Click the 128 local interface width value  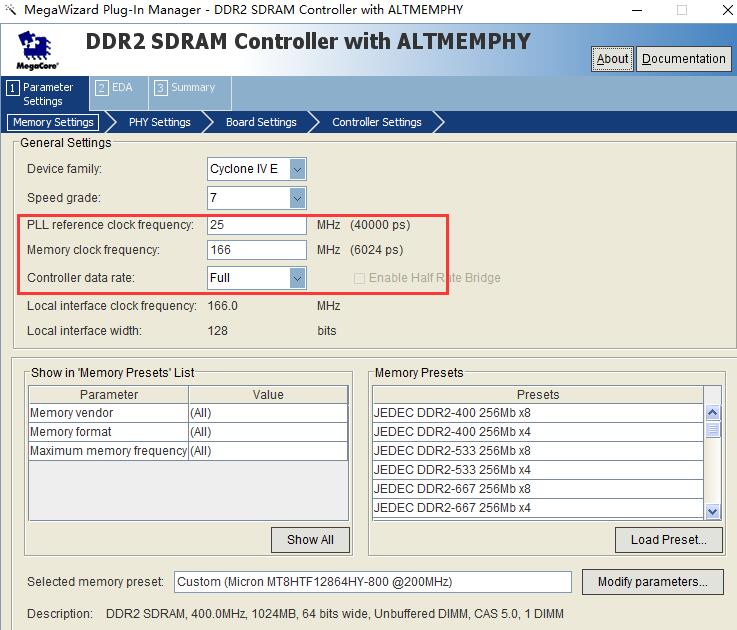point(218,331)
